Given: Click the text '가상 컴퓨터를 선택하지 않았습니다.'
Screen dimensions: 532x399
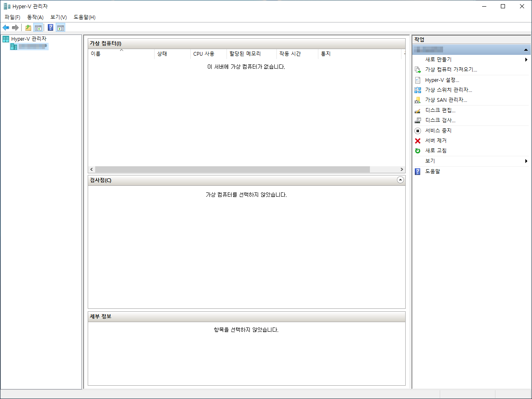Looking at the screenshot, I should (x=246, y=195).
